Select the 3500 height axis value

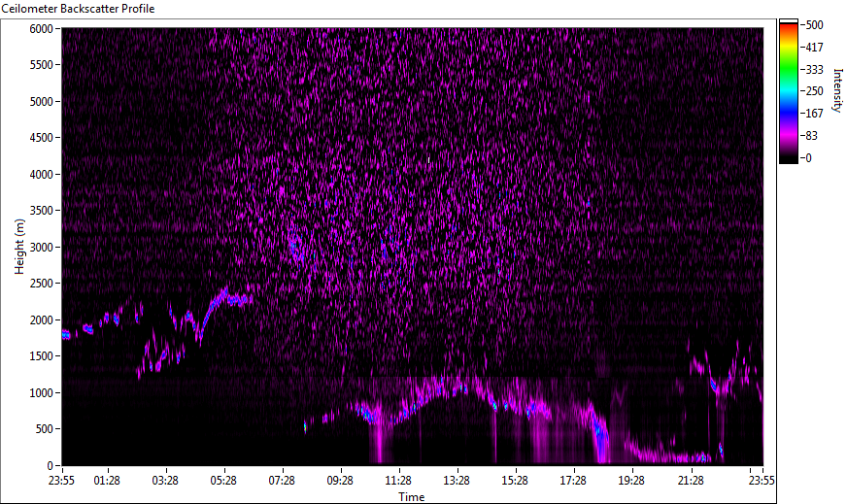pyautogui.click(x=41, y=211)
